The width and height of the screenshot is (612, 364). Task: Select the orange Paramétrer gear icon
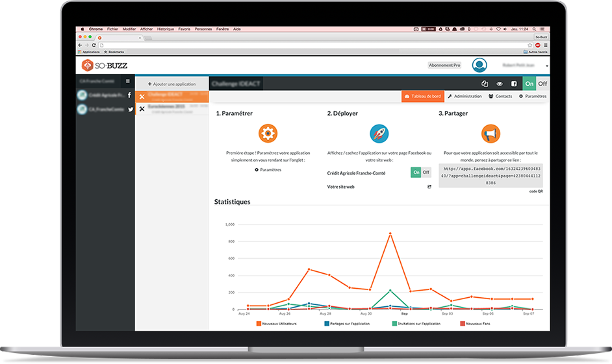(x=268, y=133)
